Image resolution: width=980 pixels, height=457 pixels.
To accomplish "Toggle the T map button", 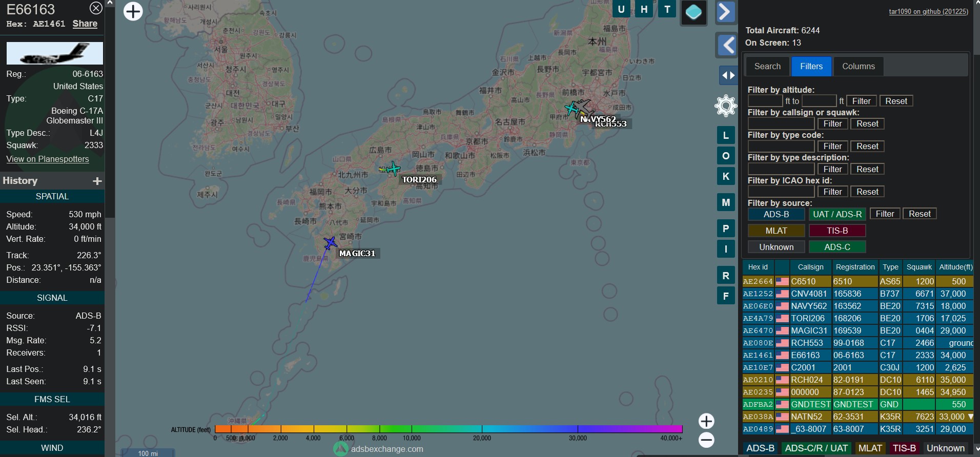I will pos(667,9).
